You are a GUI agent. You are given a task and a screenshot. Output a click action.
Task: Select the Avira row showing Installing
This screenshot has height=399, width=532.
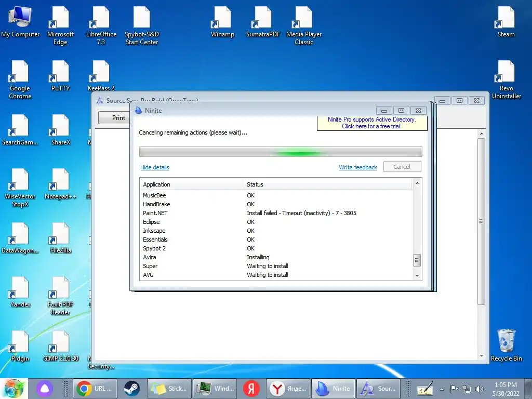(276, 257)
